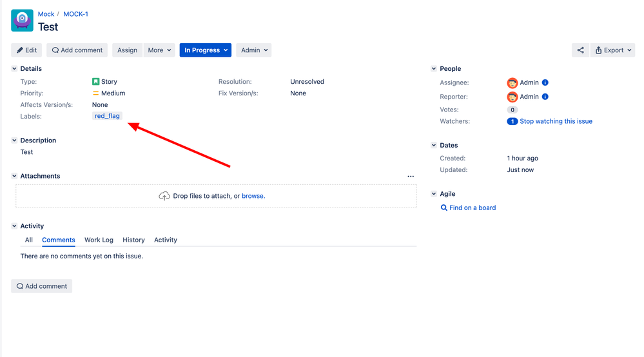
Task: Open the Admin dropdown menu
Action: tap(254, 50)
